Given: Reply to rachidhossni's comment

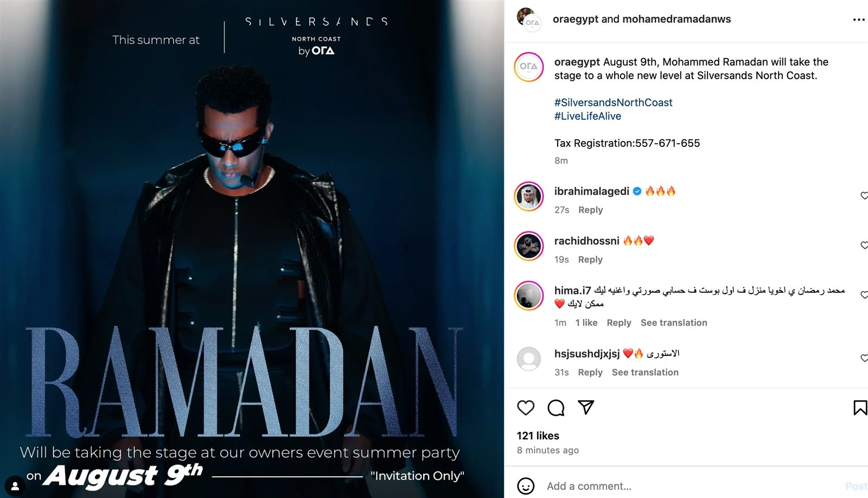Looking at the screenshot, I should (590, 260).
